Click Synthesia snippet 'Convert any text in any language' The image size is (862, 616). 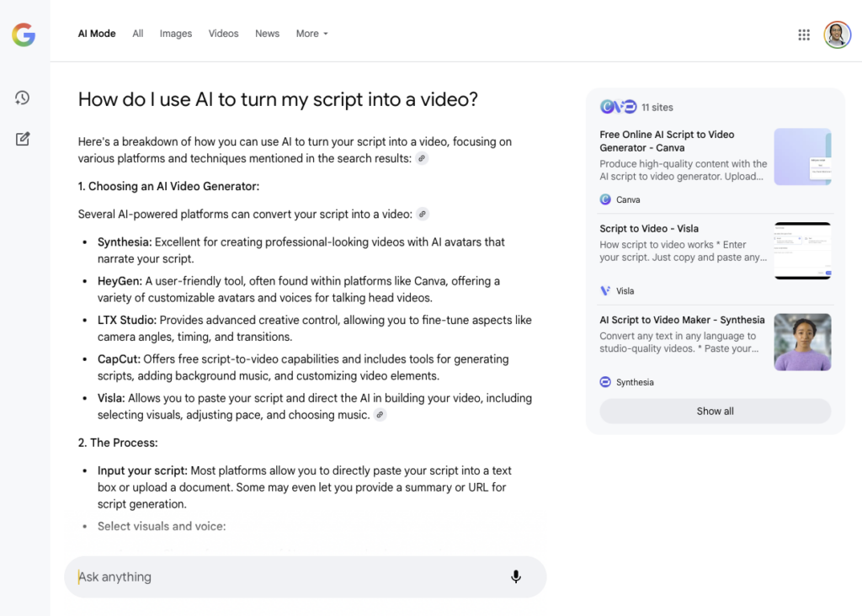[679, 342]
